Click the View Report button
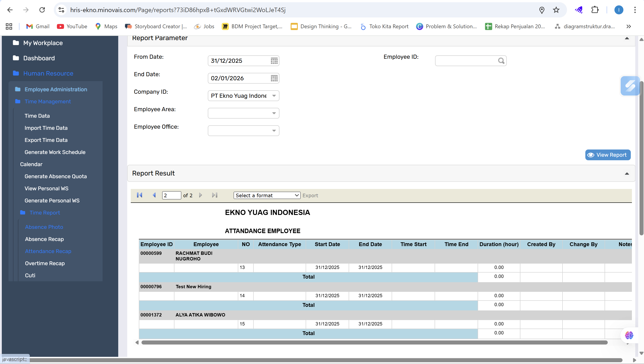The height and width of the screenshot is (364, 644). click(x=608, y=155)
